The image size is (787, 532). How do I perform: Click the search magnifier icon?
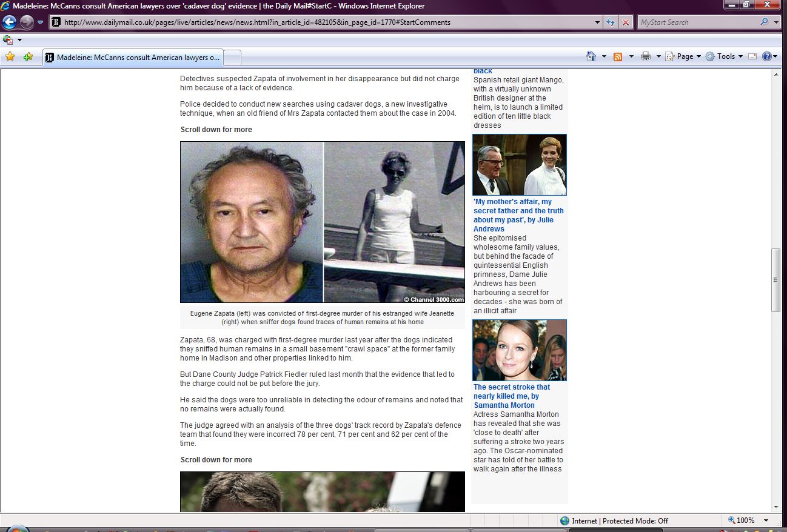tap(764, 22)
